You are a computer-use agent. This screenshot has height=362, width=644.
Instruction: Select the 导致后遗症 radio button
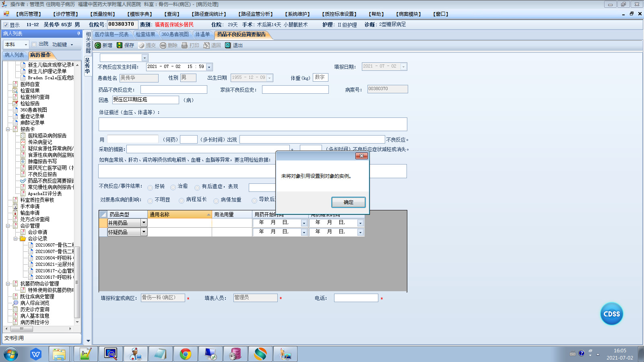point(254,201)
